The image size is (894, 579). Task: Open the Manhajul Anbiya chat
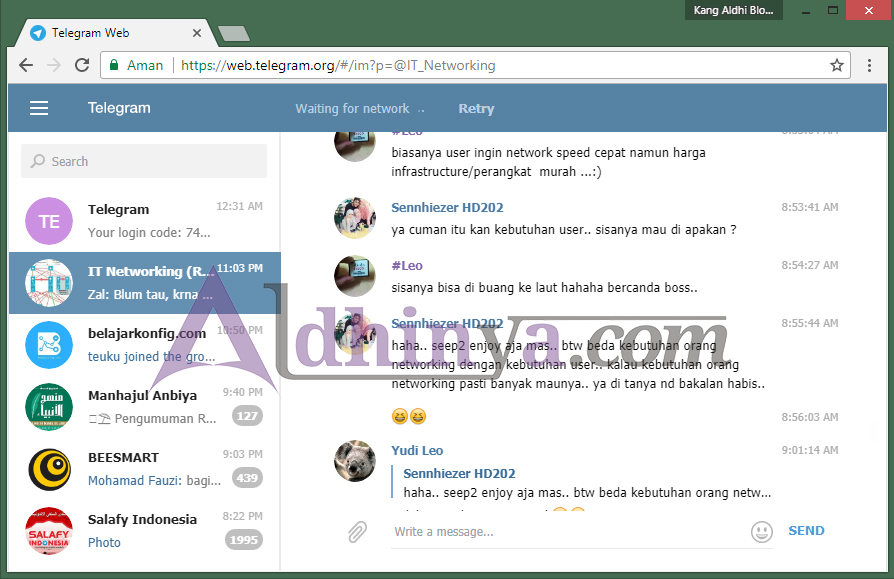pyautogui.click(x=144, y=407)
